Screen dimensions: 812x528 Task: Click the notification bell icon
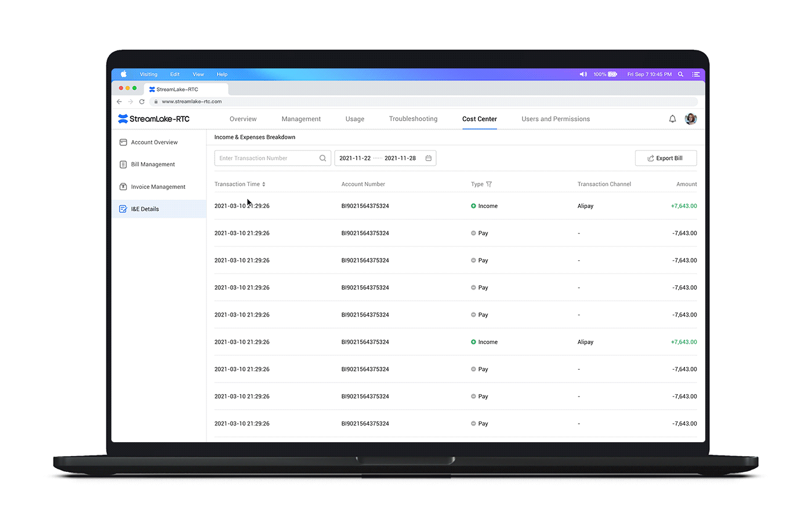click(x=672, y=119)
